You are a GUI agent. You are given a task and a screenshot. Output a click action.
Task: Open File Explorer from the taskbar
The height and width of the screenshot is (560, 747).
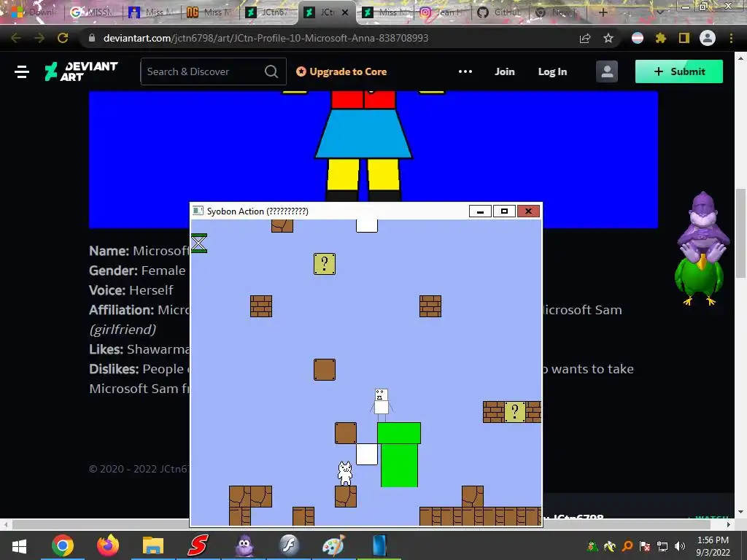pos(153,545)
